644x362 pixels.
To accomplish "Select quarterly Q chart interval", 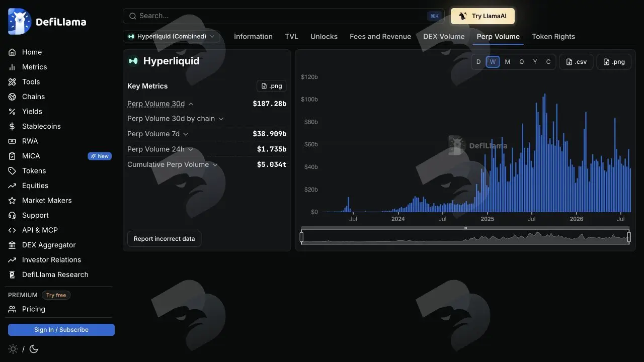I will [521, 62].
